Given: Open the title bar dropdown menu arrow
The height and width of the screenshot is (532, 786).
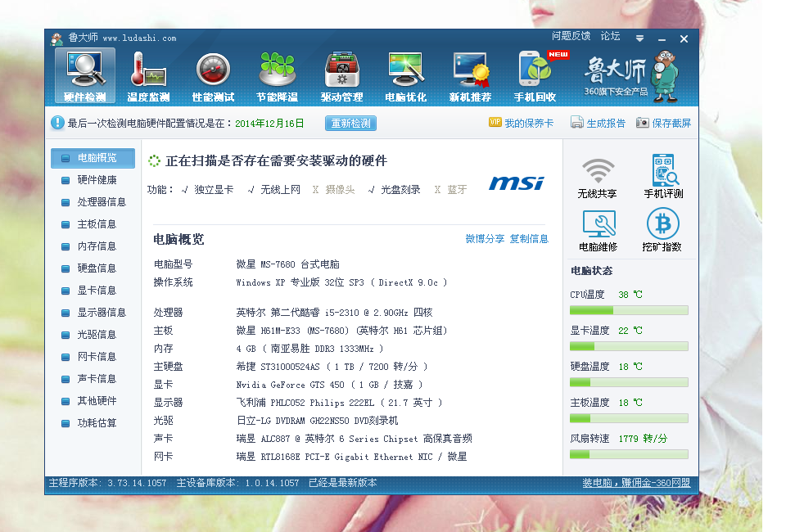Looking at the screenshot, I should (x=640, y=38).
